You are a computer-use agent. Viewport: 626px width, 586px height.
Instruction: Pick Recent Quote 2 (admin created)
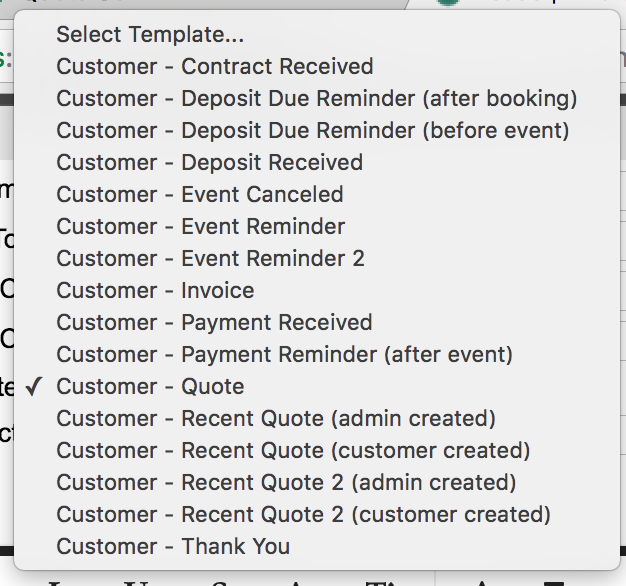(286, 483)
